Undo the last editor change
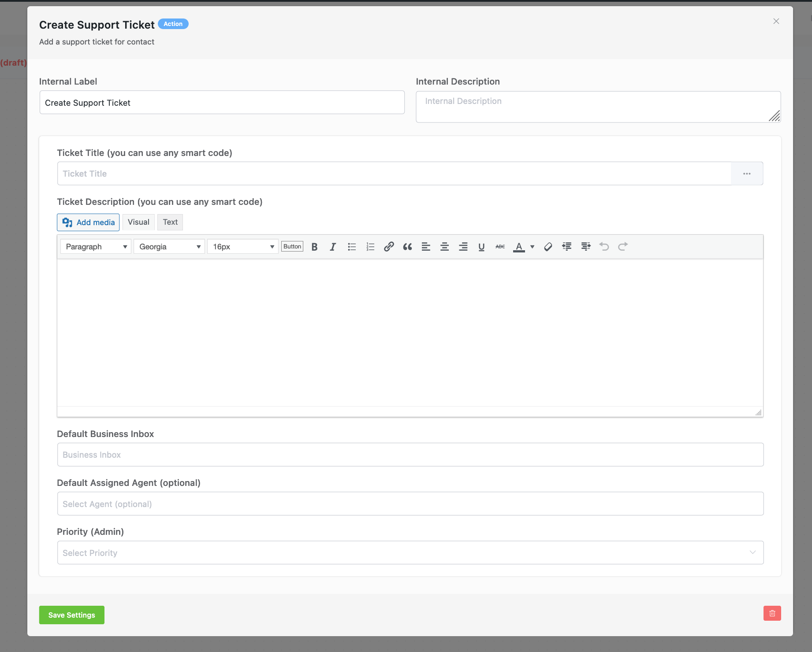 [x=604, y=246]
